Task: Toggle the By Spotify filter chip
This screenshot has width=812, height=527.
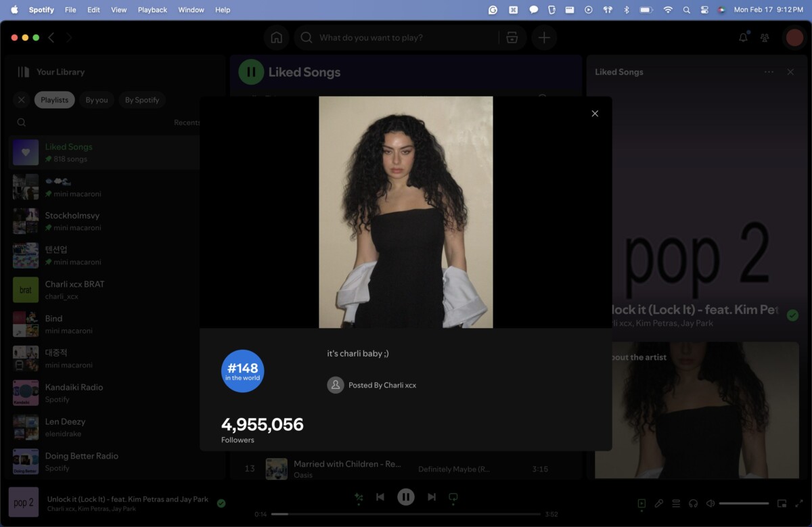Action: [142, 100]
